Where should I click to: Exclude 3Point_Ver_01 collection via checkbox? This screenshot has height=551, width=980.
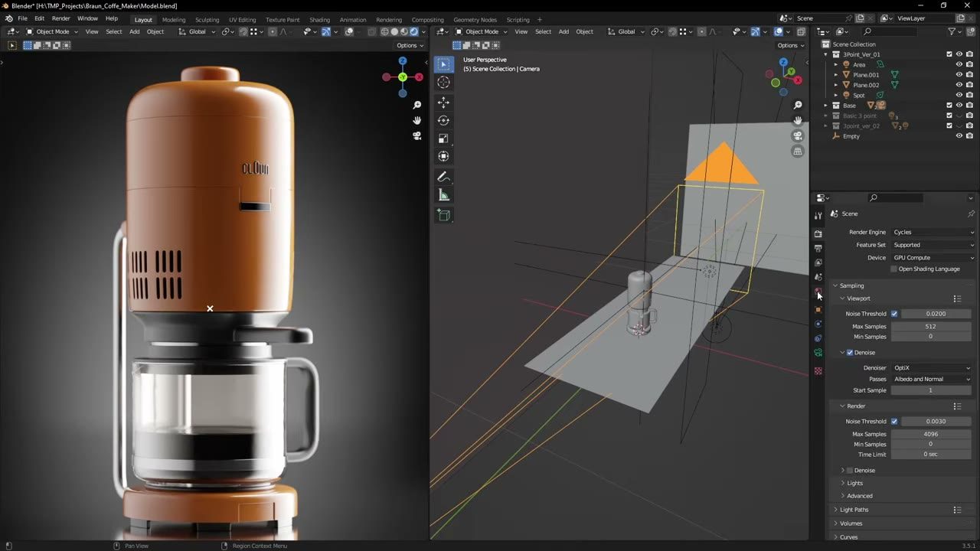(949, 54)
